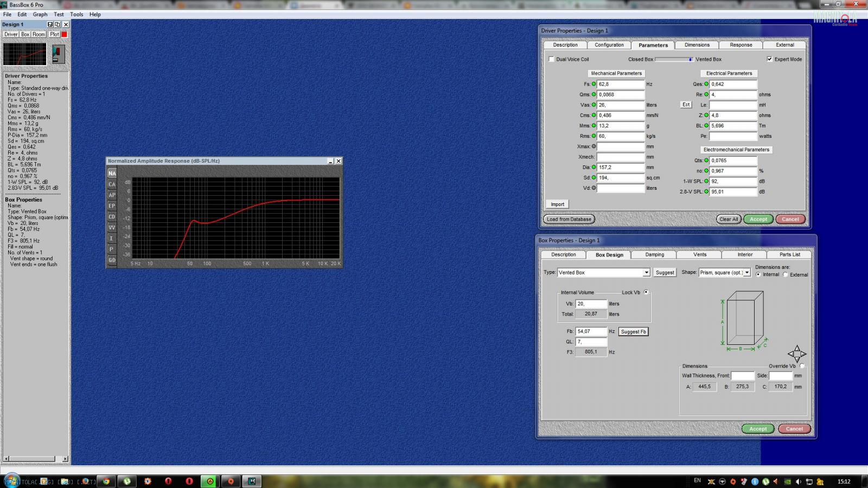The width and height of the screenshot is (868, 488).
Task: Click the Xmax input field
Action: (621, 146)
